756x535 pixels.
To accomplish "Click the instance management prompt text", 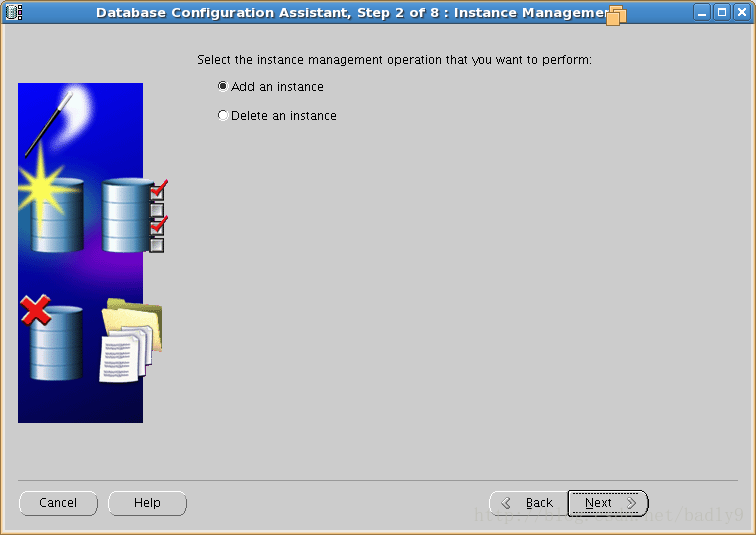I will click(x=394, y=60).
